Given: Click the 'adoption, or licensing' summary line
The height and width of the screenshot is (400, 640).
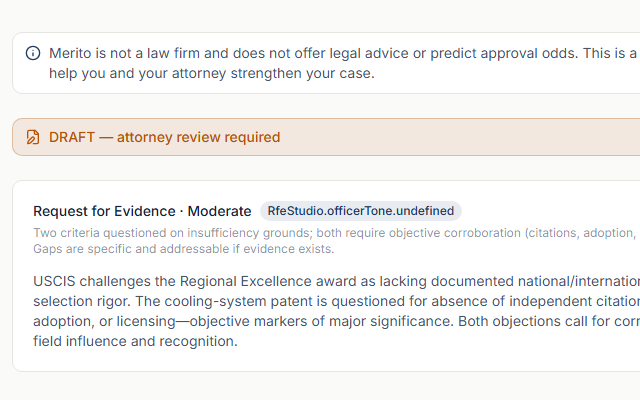Looking at the screenshot, I should tap(336, 321).
